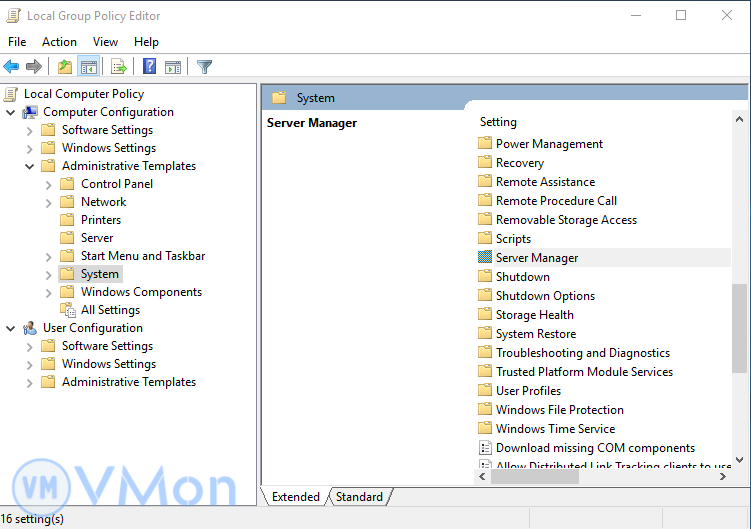
Task: Open the View menu
Action: click(105, 42)
